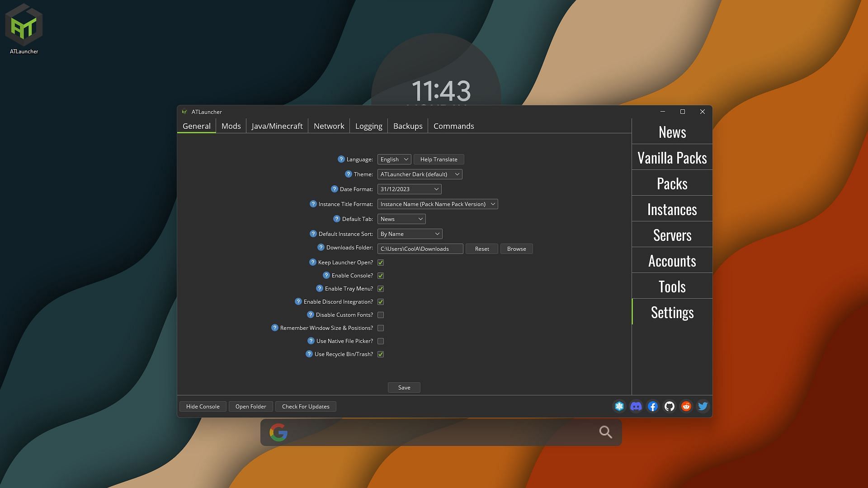Open the Discord link icon
Image resolution: width=868 pixels, height=488 pixels.
[636, 407]
